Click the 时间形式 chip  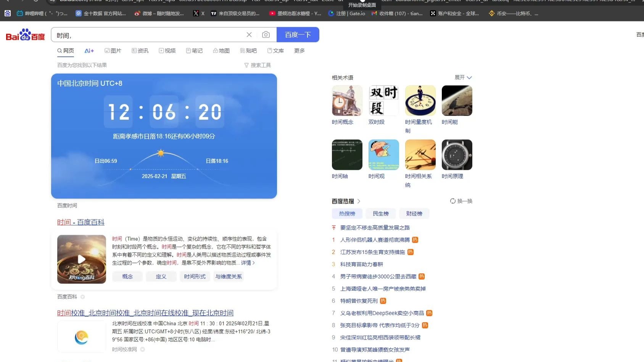tap(195, 277)
